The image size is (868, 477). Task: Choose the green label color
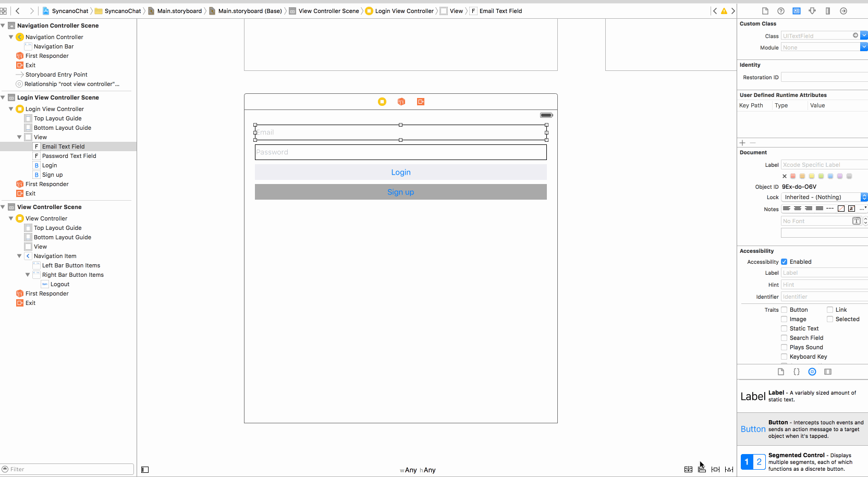click(x=821, y=176)
